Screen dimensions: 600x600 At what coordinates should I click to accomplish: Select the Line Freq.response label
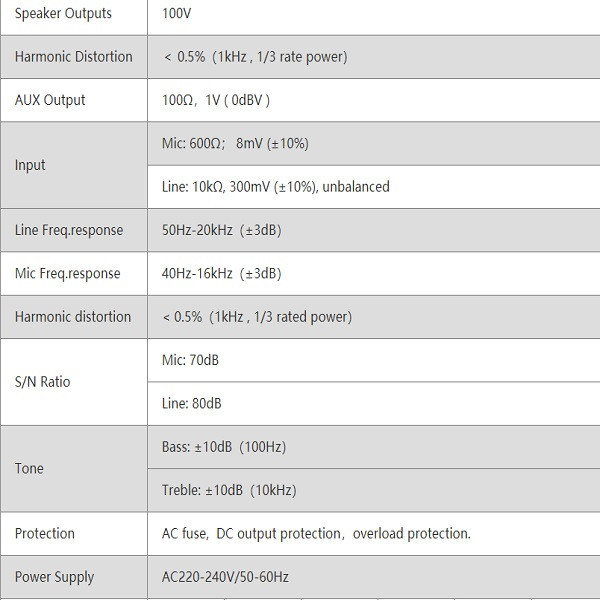(69, 230)
